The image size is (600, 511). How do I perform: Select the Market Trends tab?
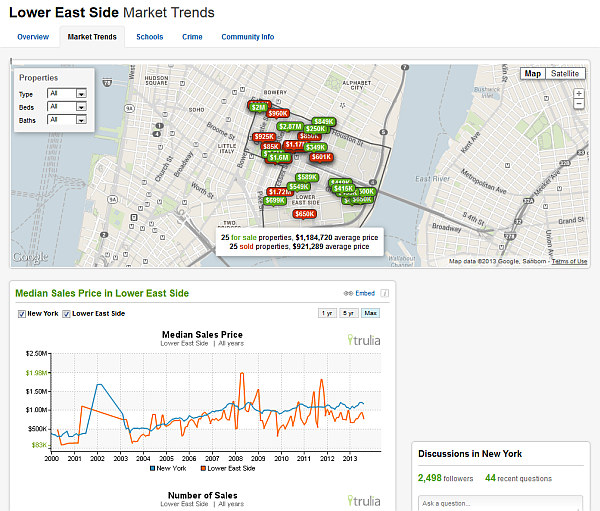[x=92, y=37]
